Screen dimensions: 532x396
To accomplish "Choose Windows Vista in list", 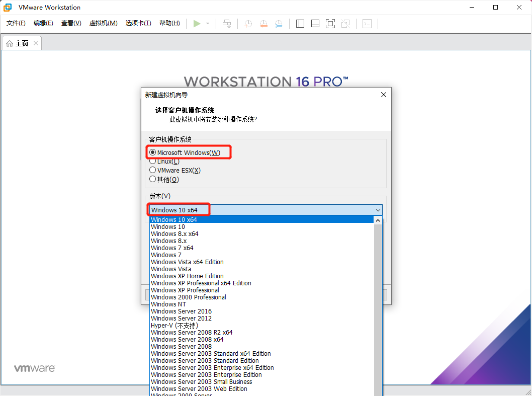I will pyautogui.click(x=261, y=269).
